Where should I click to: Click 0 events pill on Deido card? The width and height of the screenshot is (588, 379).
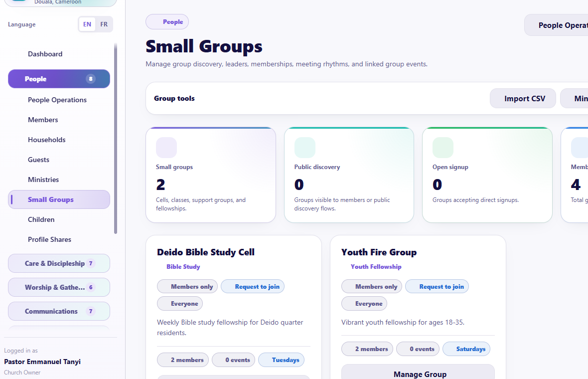pyautogui.click(x=233, y=360)
